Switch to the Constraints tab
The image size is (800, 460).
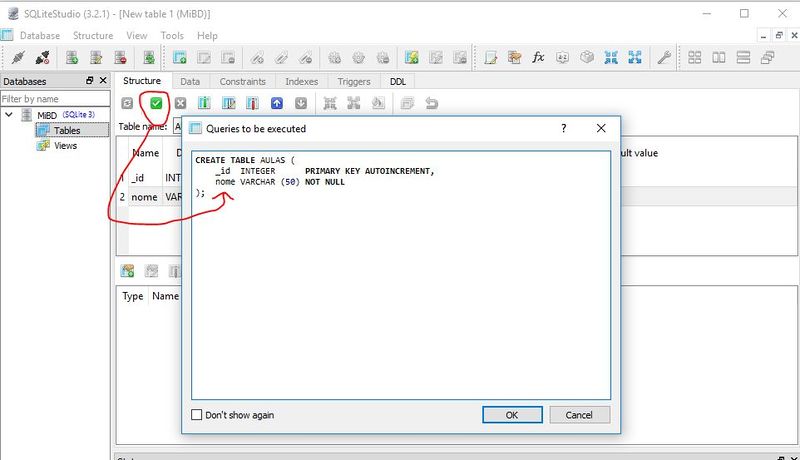click(x=242, y=82)
